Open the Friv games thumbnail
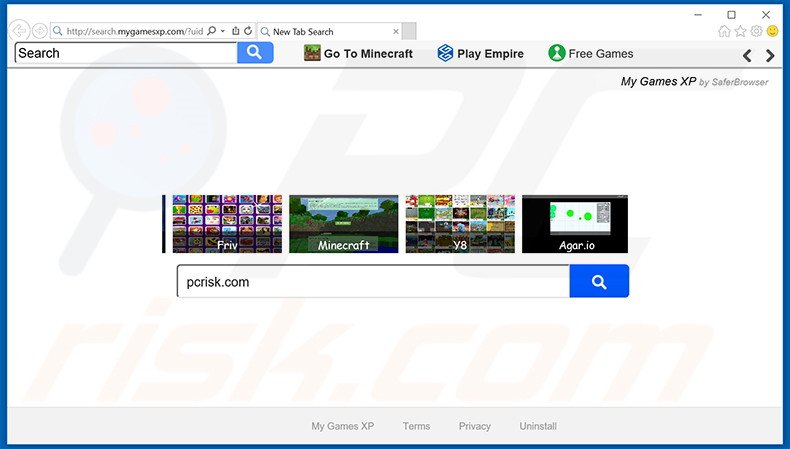The image size is (790, 449). [x=227, y=224]
